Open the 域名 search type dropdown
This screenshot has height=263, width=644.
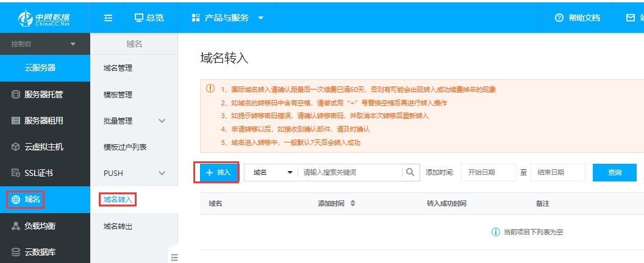point(272,173)
